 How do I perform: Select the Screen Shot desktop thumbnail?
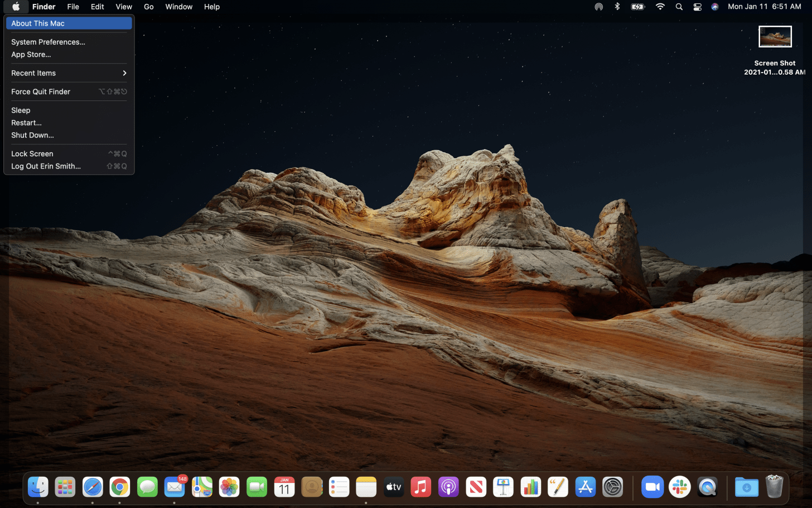coord(775,37)
